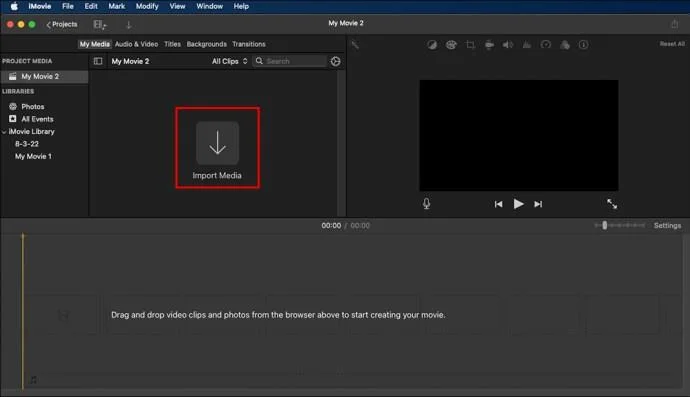Click the iMovie Library row label
The width and height of the screenshot is (690, 397).
pyautogui.click(x=31, y=132)
